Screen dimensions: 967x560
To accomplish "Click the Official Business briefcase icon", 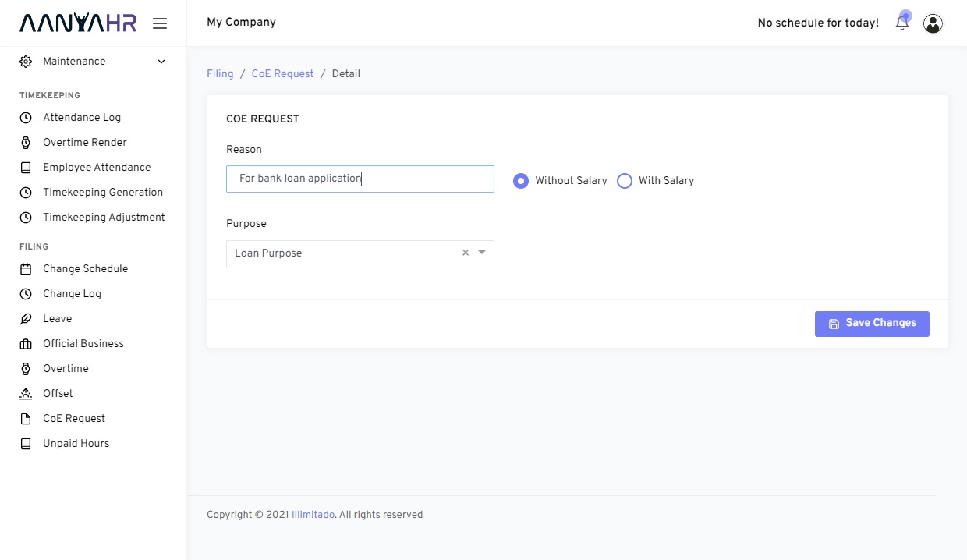I will pos(26,343).
